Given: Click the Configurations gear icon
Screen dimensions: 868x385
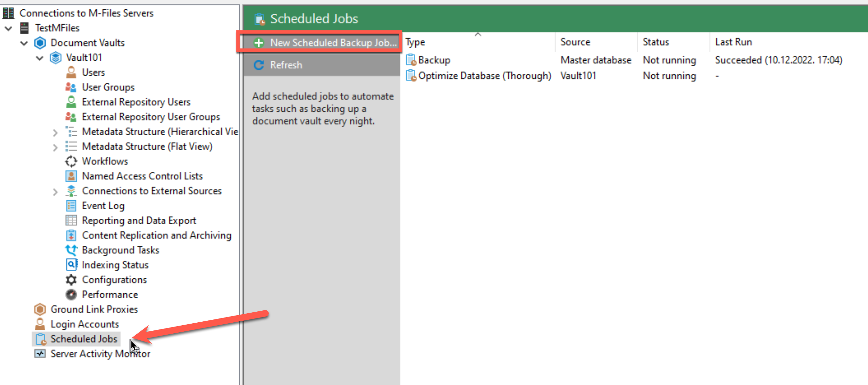Looking at the screenshot, I should click(71, 280).
